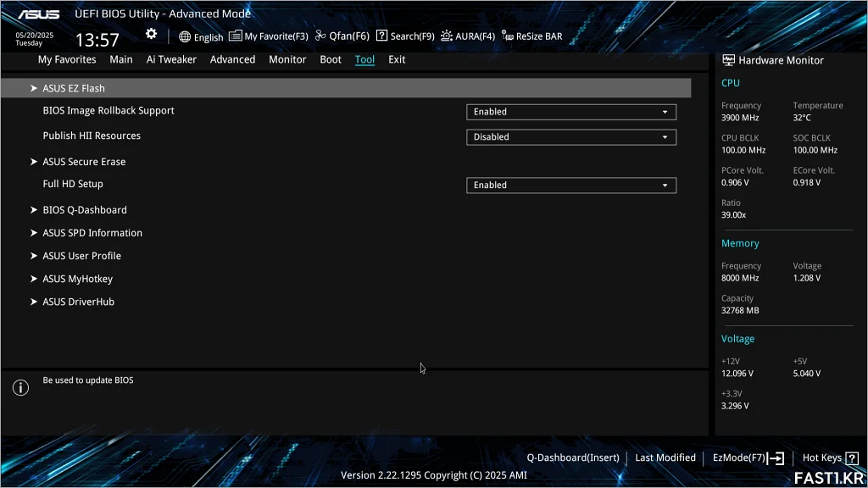Select ASUS Secure Erase entry

(84, 162)
